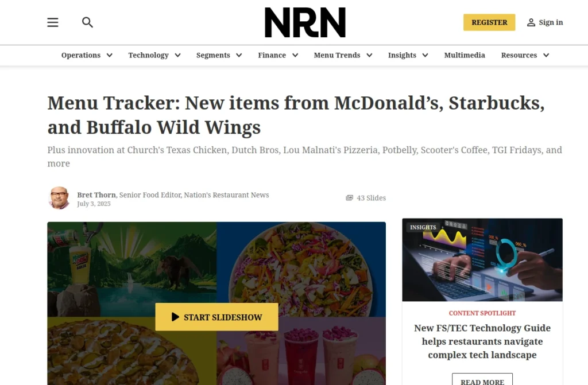Viewport: 588px width, 385px height.
Task: Open Bret Thorn author link
Action: 96,195
